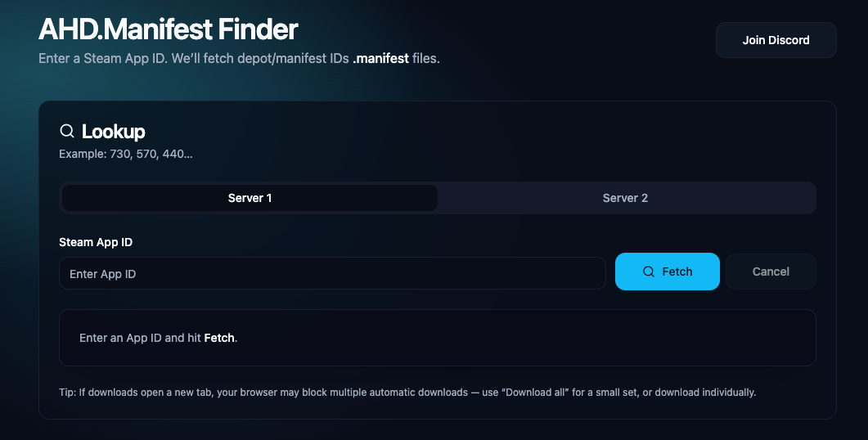Click the example App IDs line
The width and height of the screenshot is (868, 440).
coord(126,154)
